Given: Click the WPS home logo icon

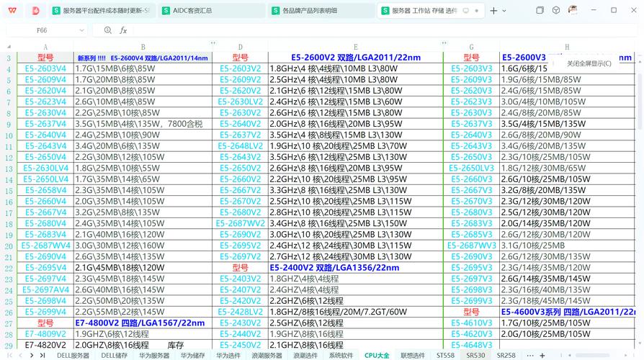Looking at the screenshot, I should [x=12, y=11].
